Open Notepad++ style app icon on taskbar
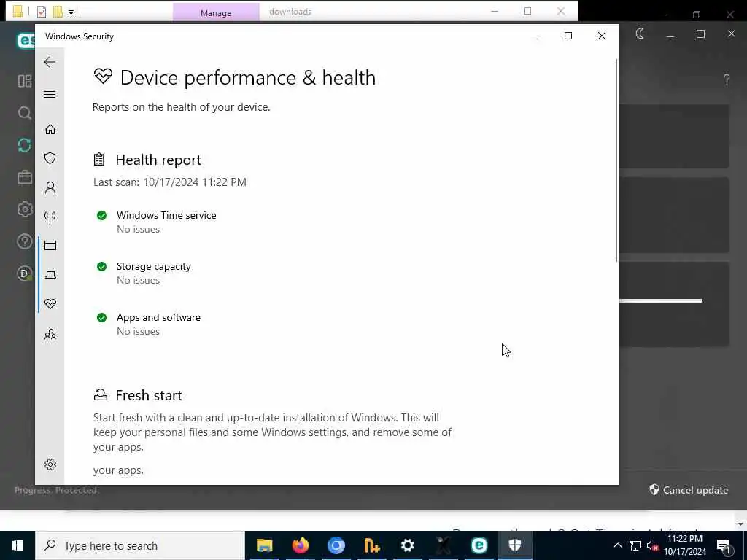The image size is (747, 560). [x=371, y=545]
